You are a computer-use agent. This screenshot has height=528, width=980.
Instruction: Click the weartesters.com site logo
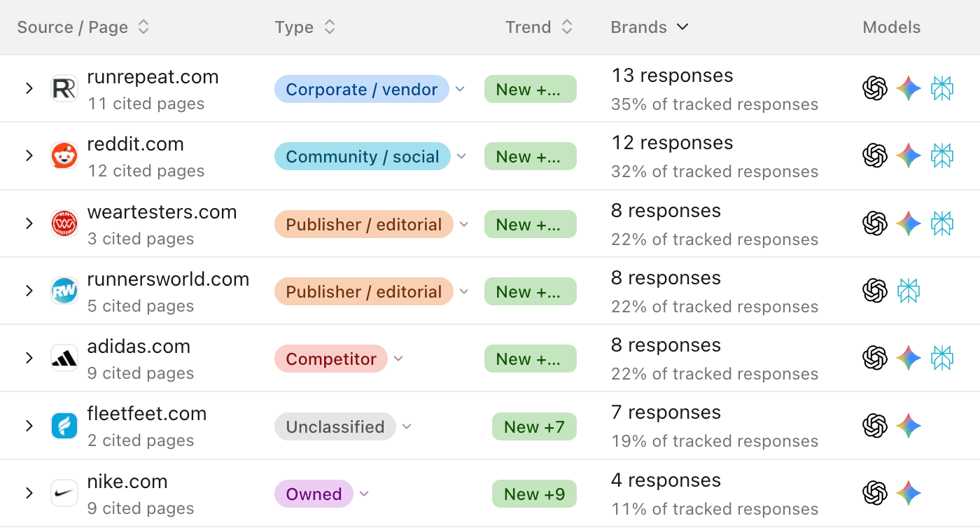(x=64, y=223)
